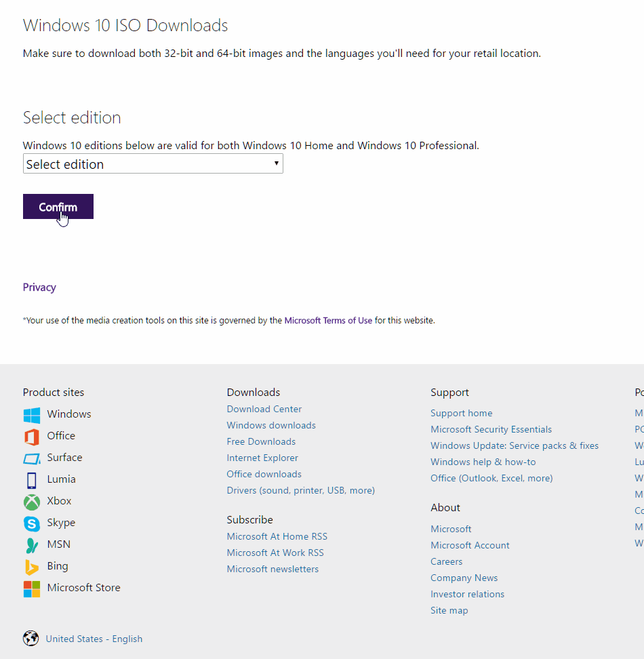Click the MSN butterfly icon
Viewport: 644px width, 659px height.
click(x=31, y=544)
